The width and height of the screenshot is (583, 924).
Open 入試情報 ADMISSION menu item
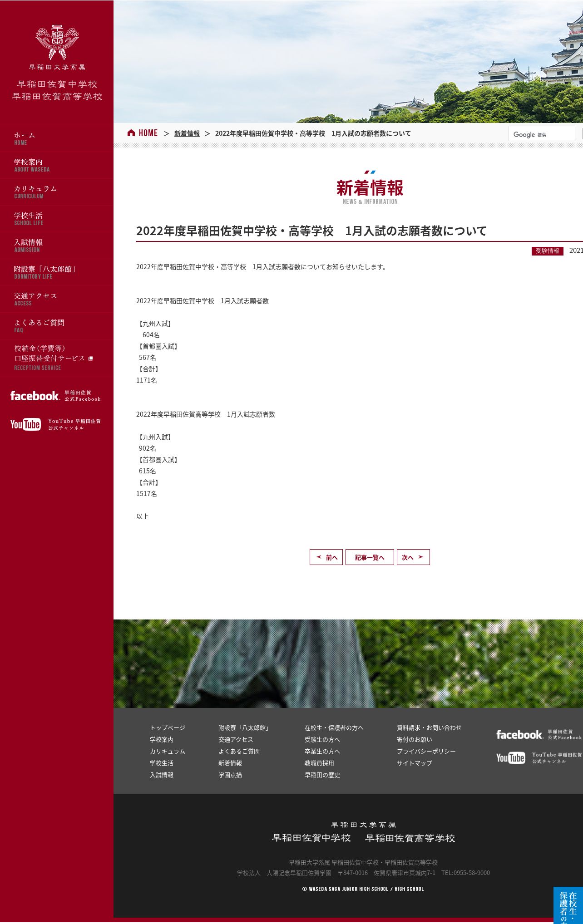(57, 246)
